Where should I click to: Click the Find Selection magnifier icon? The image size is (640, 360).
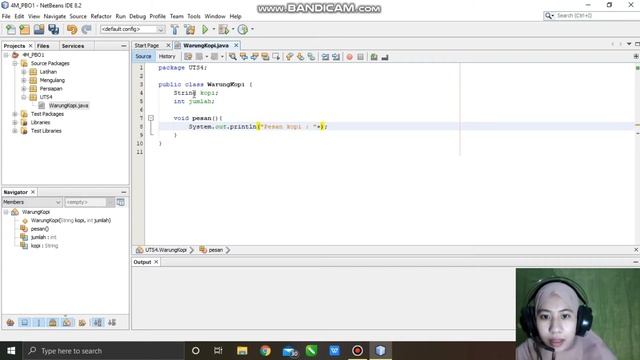pos(233,57)
